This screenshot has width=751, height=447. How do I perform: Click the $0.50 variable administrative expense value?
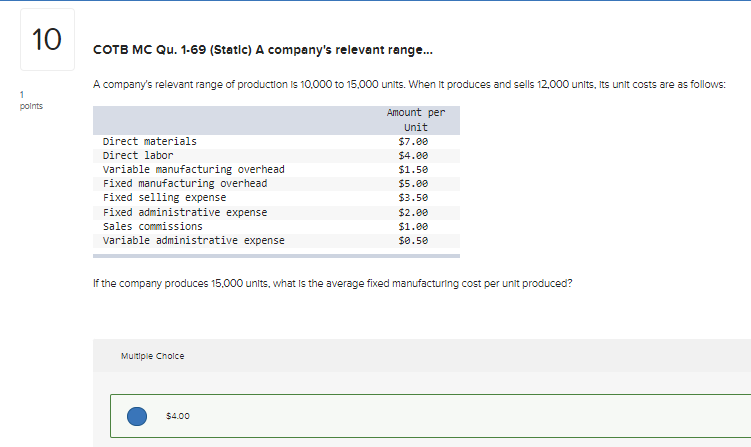click(x=413, y=240)
